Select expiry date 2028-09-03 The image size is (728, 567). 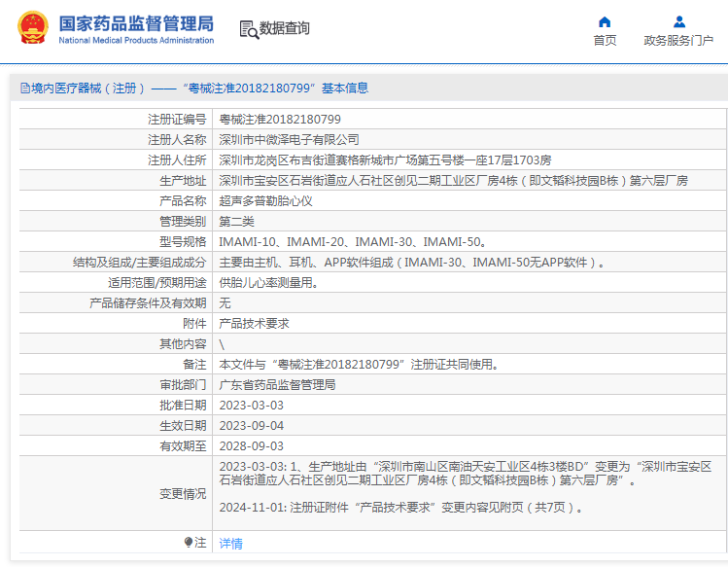[251, 446]
